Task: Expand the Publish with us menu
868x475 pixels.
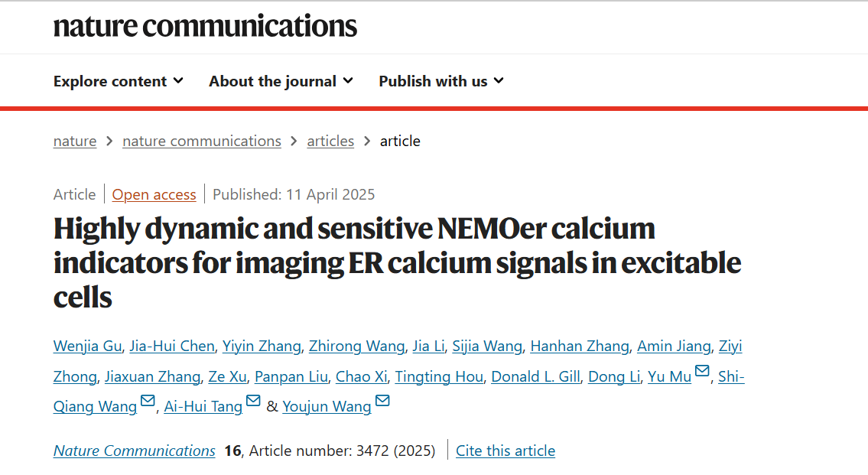Action: tap(441, 81)
